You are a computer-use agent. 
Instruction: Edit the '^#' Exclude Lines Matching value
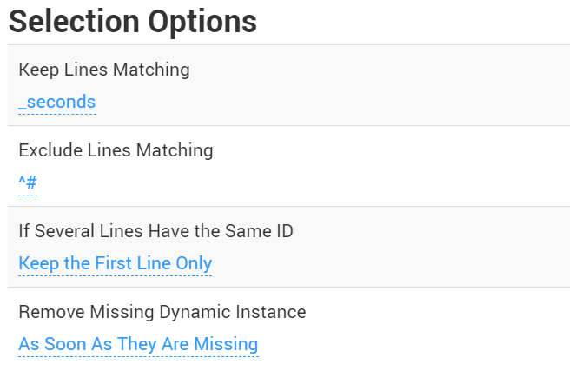pyautogui.click(x=28, y=182)
